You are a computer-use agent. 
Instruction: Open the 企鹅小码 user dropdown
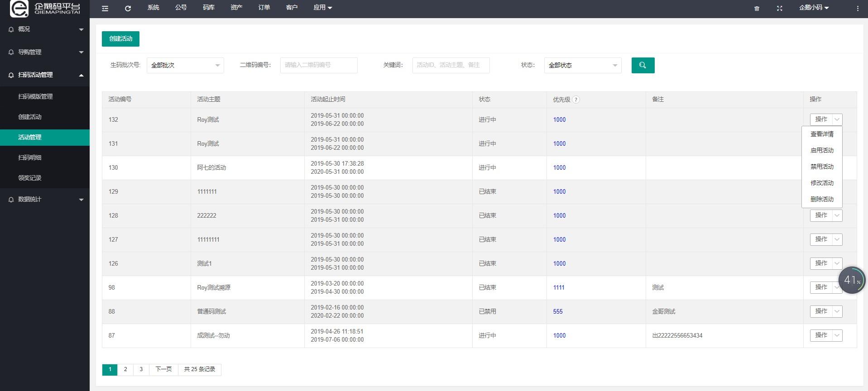point(814,8)
